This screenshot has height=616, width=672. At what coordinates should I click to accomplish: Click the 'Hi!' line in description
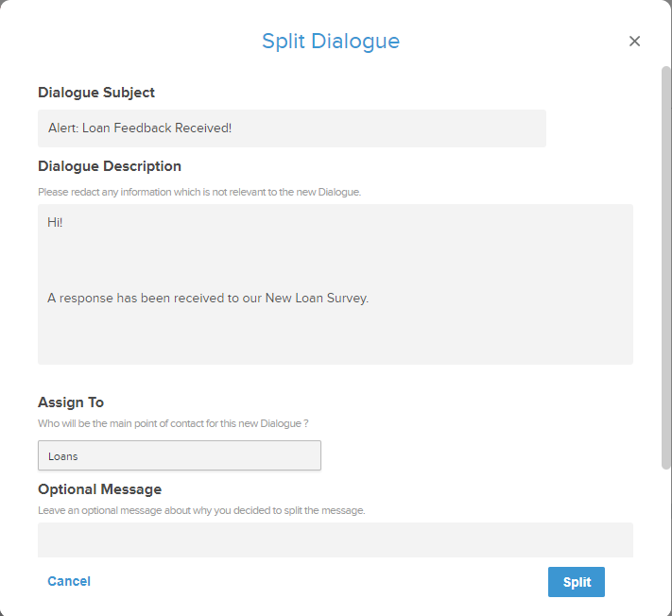tap(55, 223)
